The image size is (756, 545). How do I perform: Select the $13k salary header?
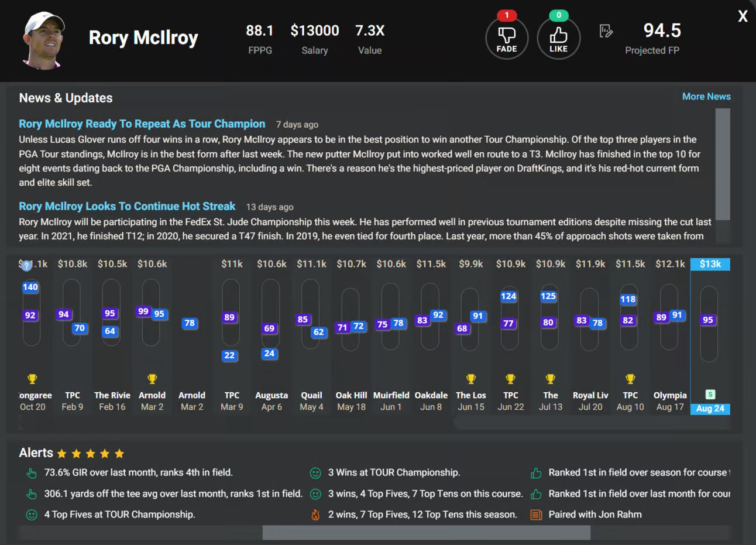(x=710, y=264)
